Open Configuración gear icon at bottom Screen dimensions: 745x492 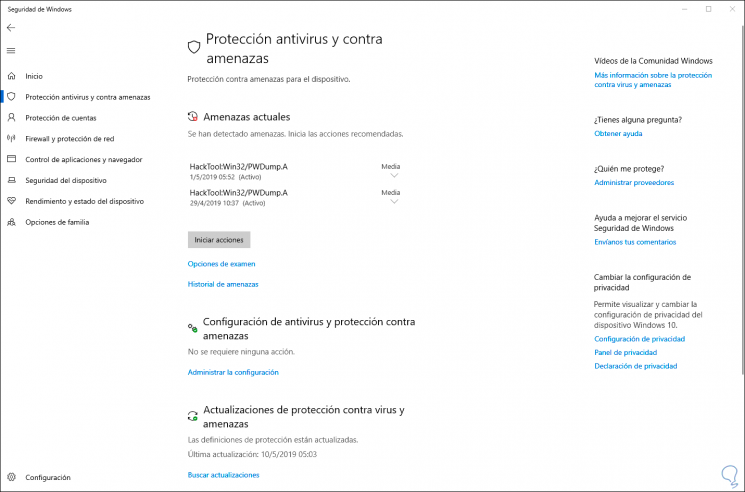coord(12,478)
